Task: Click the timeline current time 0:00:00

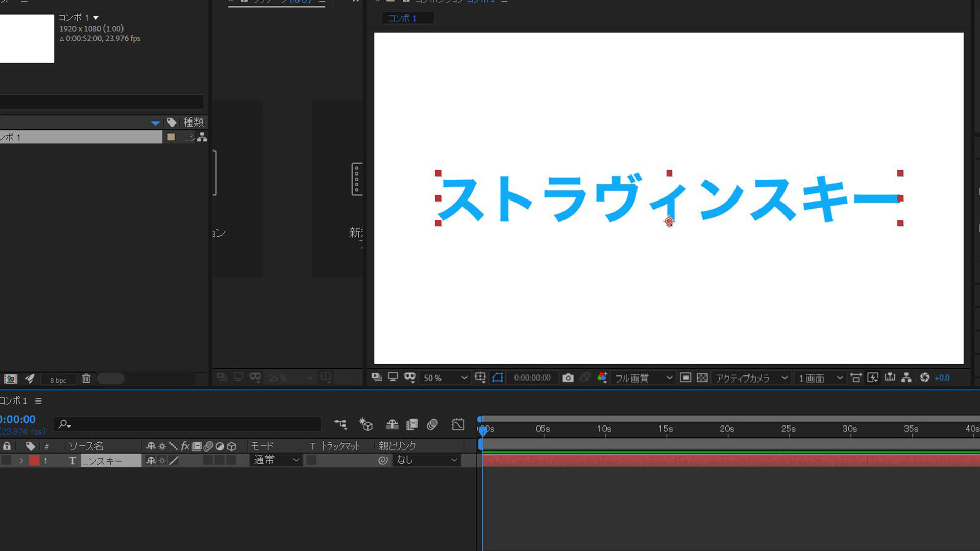Action: tap(18, 419)
